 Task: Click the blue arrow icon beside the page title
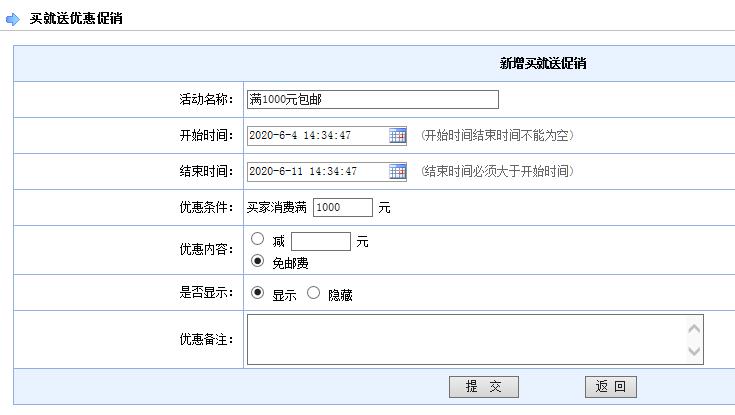[13, 18]
